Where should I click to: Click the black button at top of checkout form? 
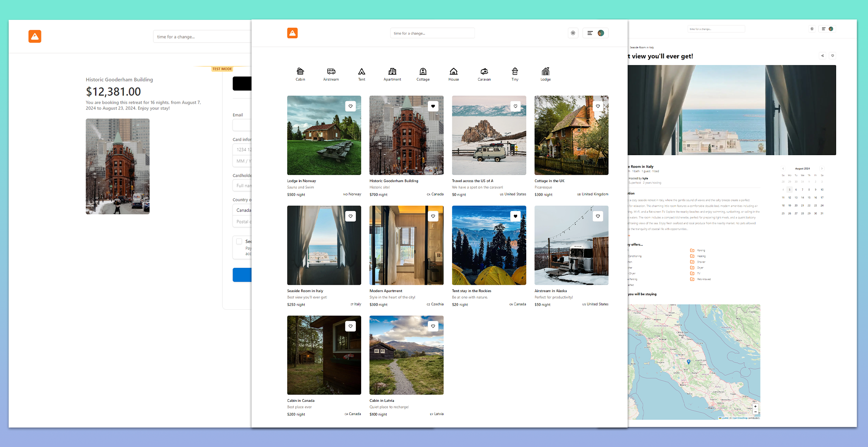pos(242,84)
